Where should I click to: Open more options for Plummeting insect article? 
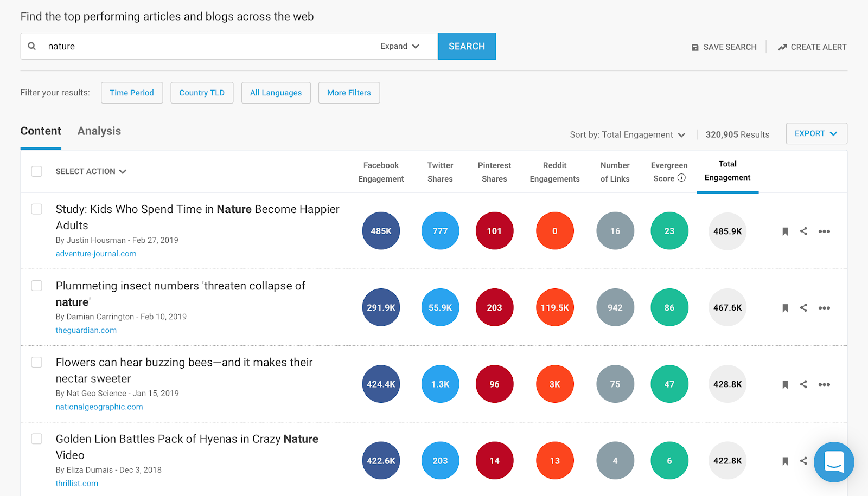click(824, 308)
